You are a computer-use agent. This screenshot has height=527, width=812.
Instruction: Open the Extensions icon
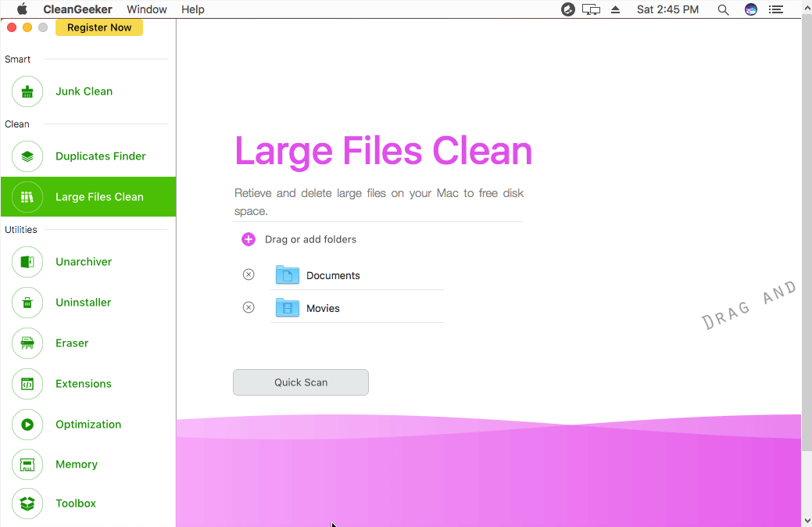[27, 384]
